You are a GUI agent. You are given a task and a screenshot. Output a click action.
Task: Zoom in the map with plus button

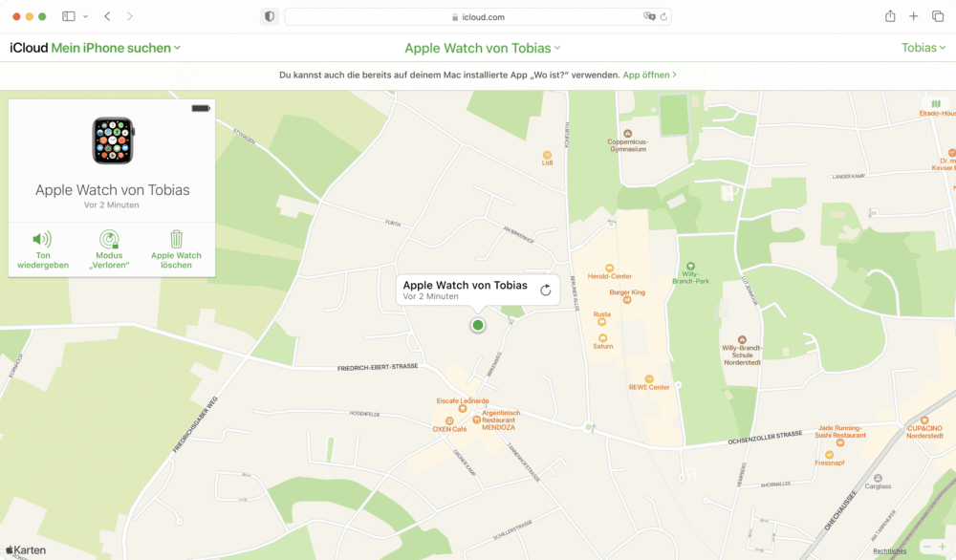[x=943, y=547]
